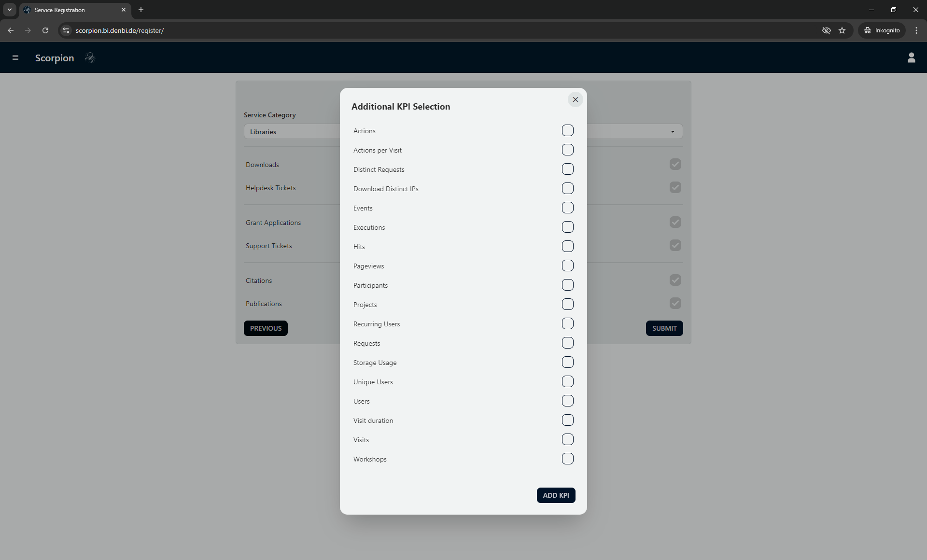Check the Events KPI box
927x560 pixels.
pyautogui.click(x=568, y=208)
